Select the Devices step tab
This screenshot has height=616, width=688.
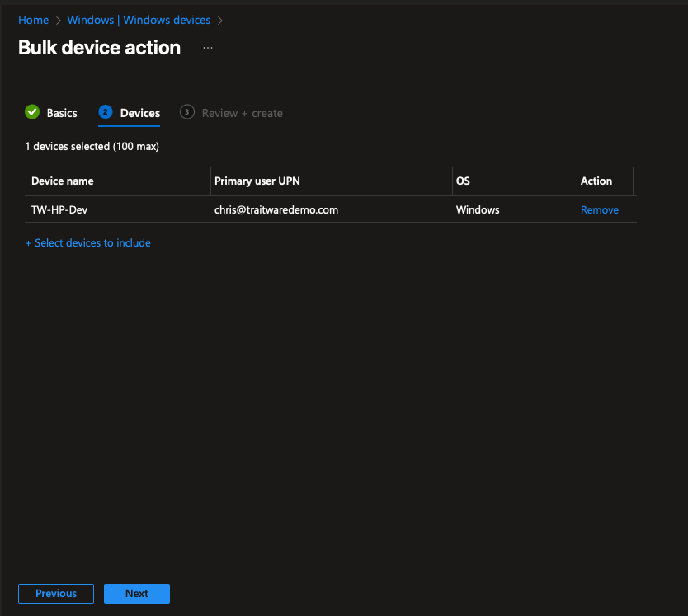pos(139,113)
